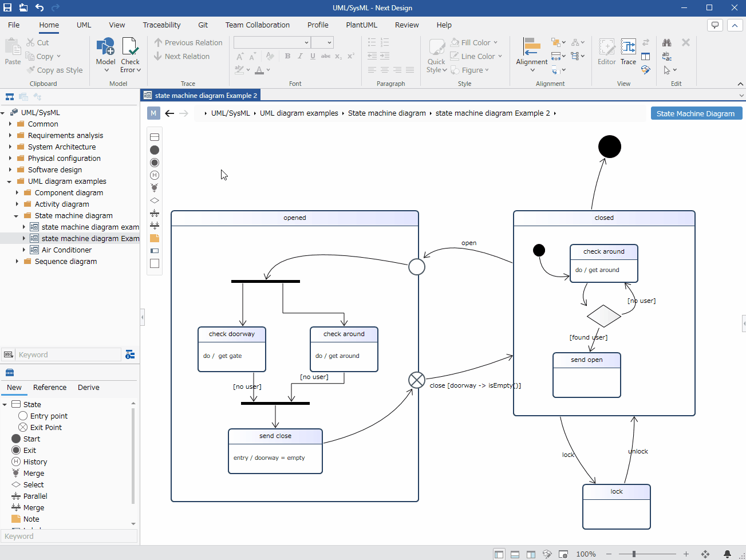
Task: Expand the Software design folder
Action: pos(10,169)
